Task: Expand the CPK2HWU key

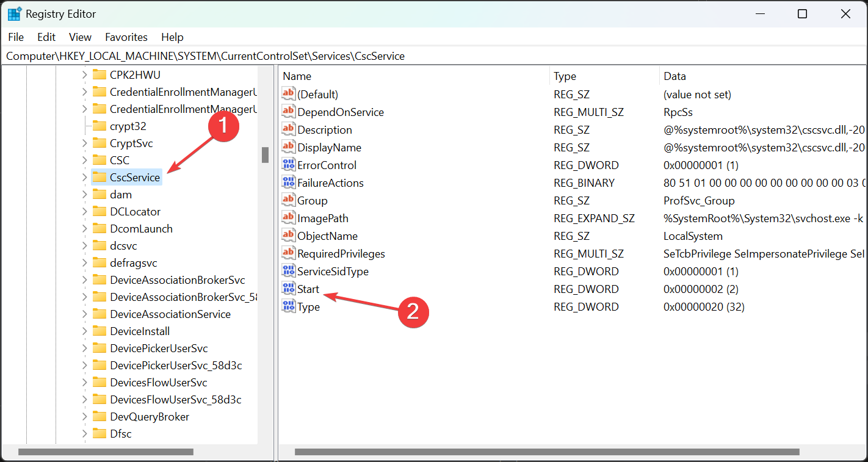Action: click(x=84, y=74)
